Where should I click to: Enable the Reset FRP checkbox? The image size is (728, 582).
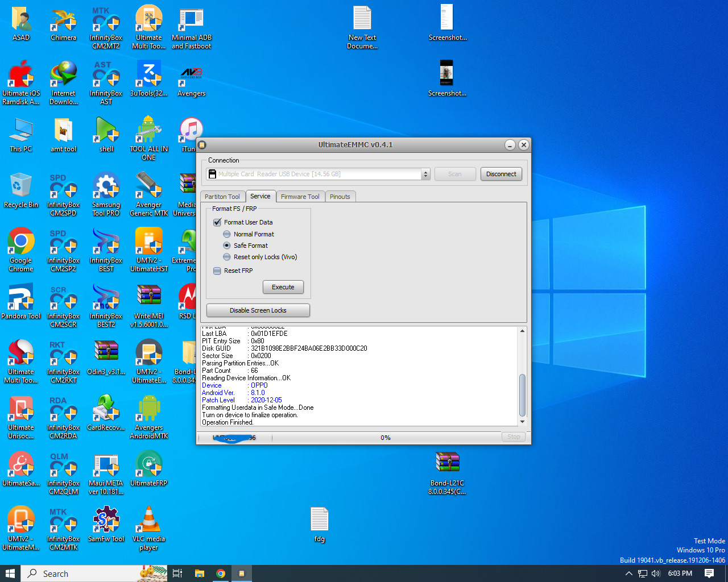217,271
